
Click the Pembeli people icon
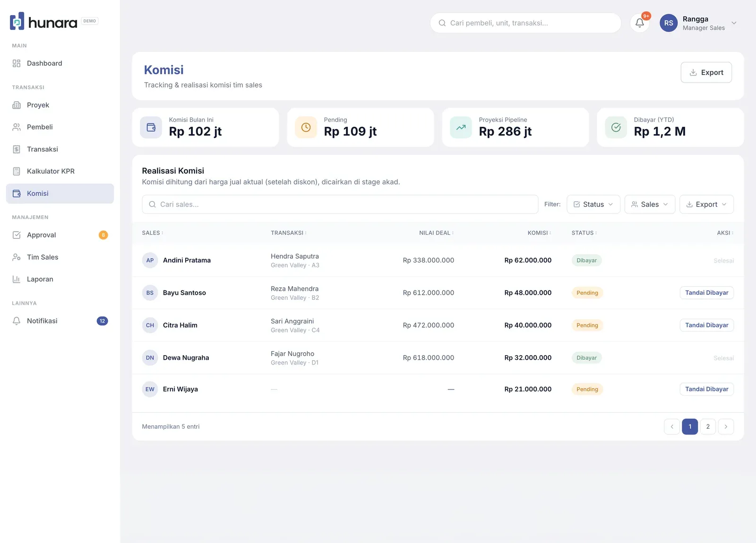17,127
